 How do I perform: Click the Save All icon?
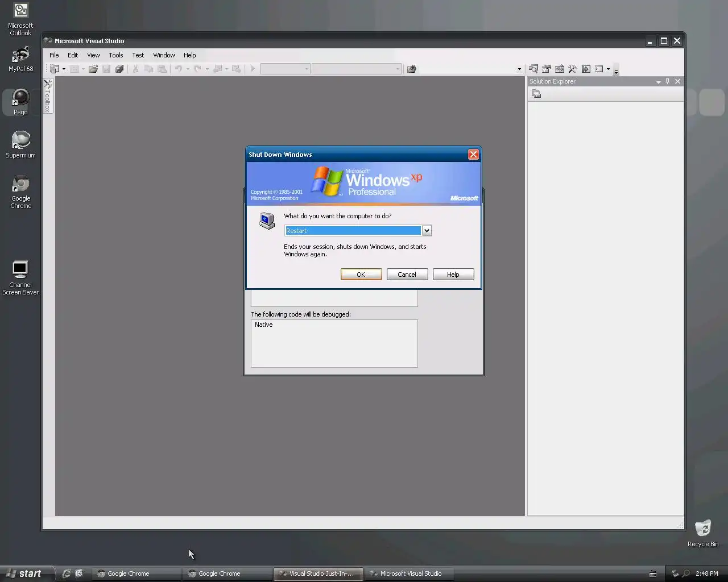119,69
